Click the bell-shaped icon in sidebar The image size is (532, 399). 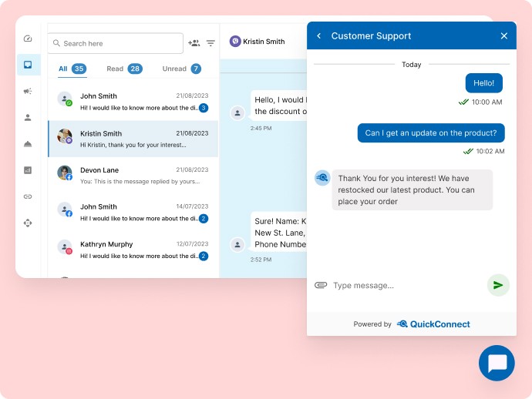pos(28,144)
